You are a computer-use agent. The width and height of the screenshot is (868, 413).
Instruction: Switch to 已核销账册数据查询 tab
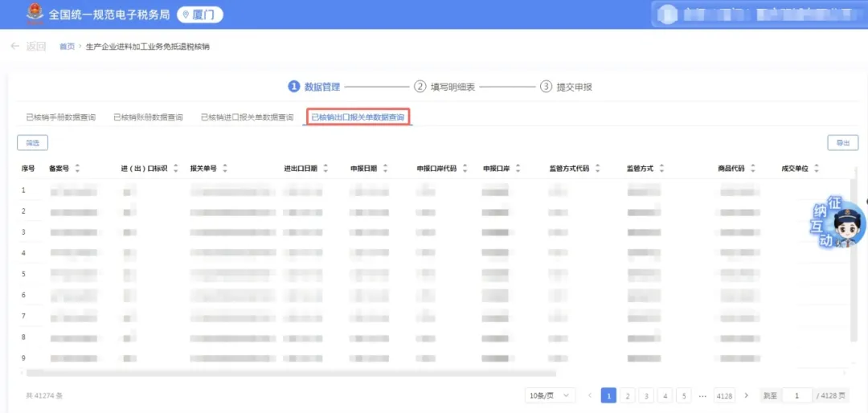tap(149, 117)
